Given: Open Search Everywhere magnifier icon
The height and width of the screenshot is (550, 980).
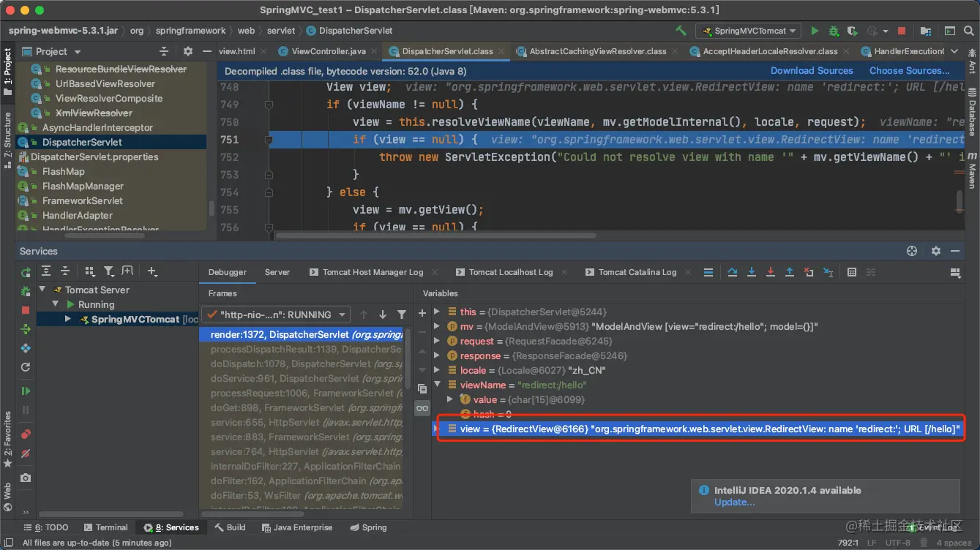Looking at the screenshot, I should [x=968, y=31].
